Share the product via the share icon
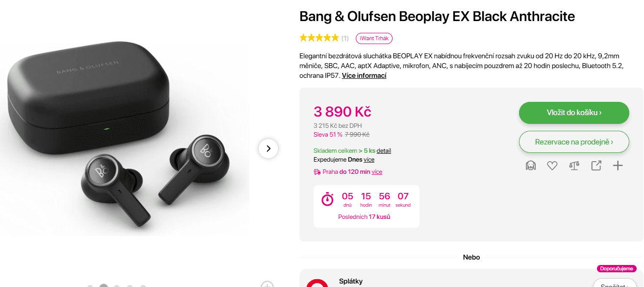The height and width of the screenshot is (287, 644). (x=596, y=166)
